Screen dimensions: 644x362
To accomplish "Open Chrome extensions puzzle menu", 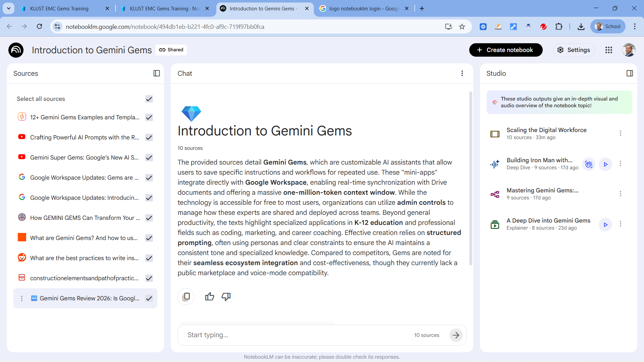I will pos(559,26).
